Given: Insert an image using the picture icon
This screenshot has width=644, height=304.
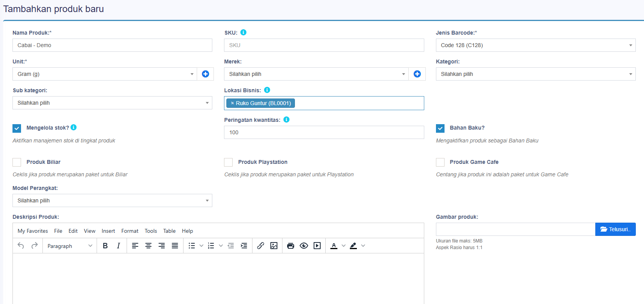Looking at the screenshot, I should (274, 246).
